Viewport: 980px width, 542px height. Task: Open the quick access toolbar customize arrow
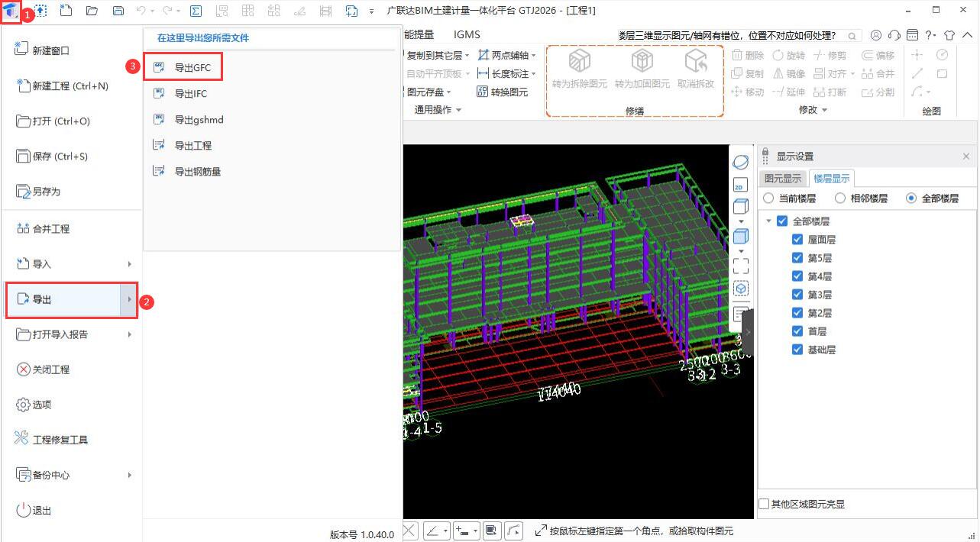372,11
